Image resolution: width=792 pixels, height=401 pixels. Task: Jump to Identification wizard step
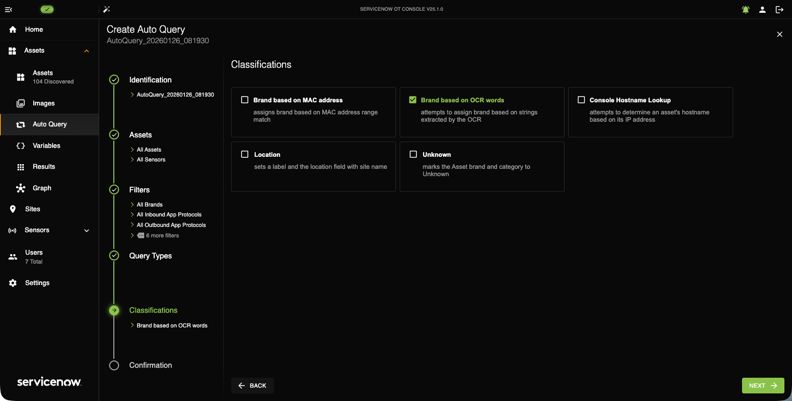point(150,80)
